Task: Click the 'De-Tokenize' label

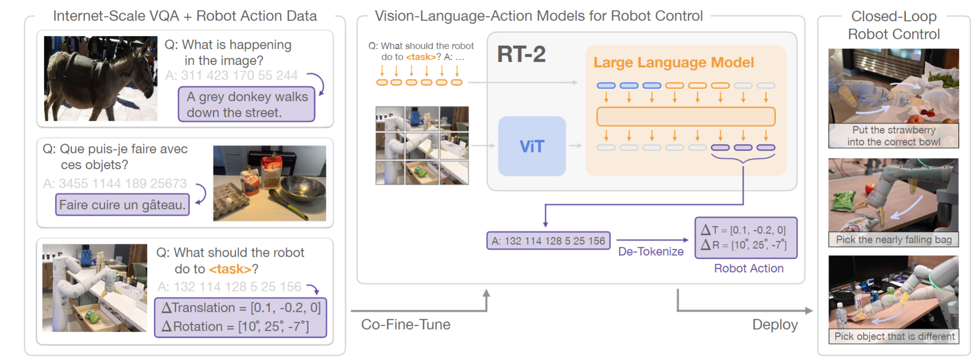Action: (651, 252)
